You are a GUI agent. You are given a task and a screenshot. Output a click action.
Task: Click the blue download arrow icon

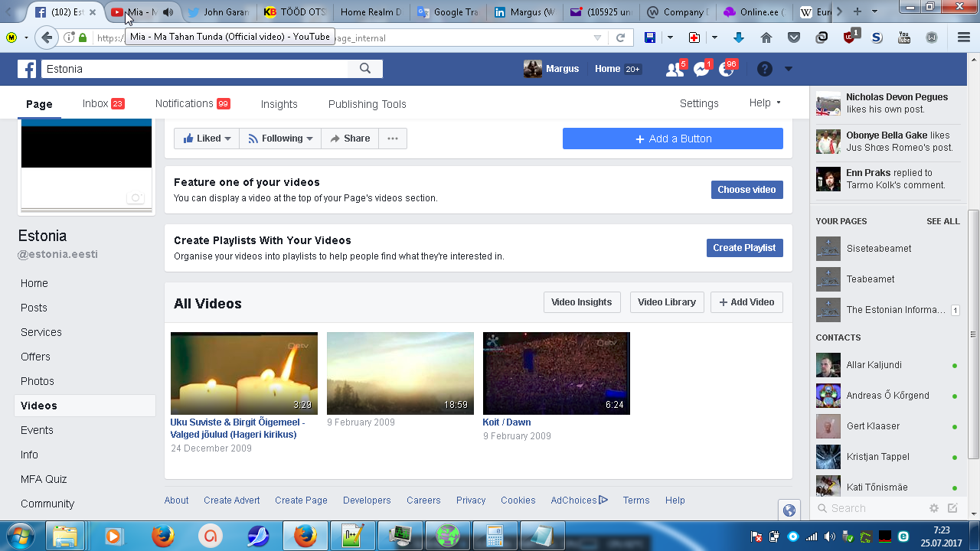coord(739,37)
